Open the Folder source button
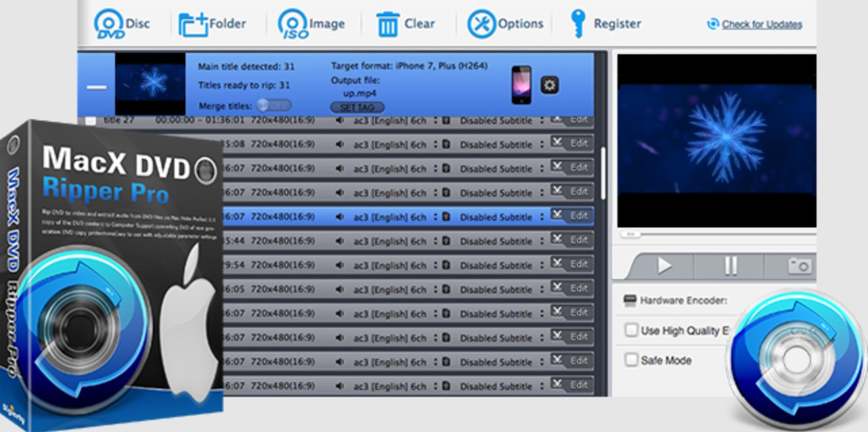The width and height of the screenshot is (868, 432). (x=211, y=24)
